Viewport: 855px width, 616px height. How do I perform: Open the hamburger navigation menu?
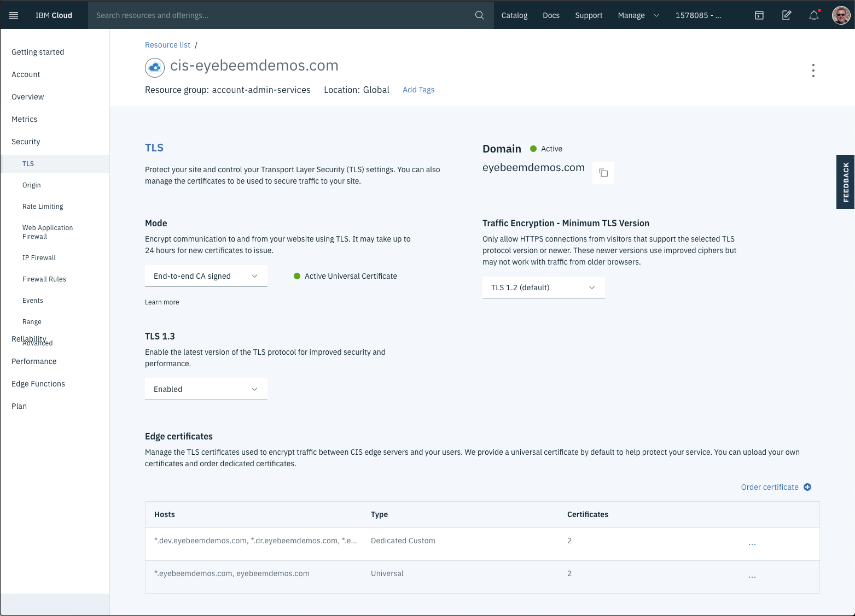point(14,15)
